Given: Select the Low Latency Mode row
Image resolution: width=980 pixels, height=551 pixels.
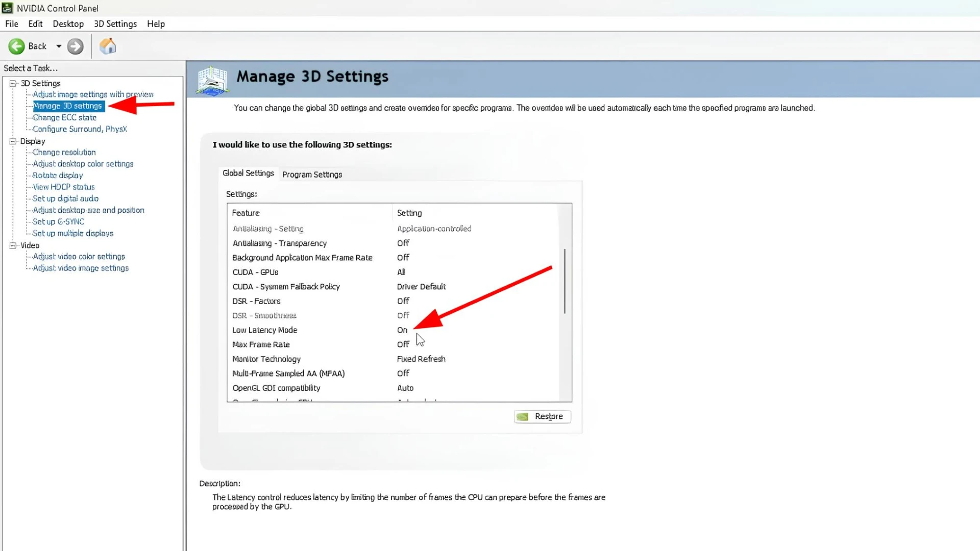Looking at the screenshot, I should point(393,330).
